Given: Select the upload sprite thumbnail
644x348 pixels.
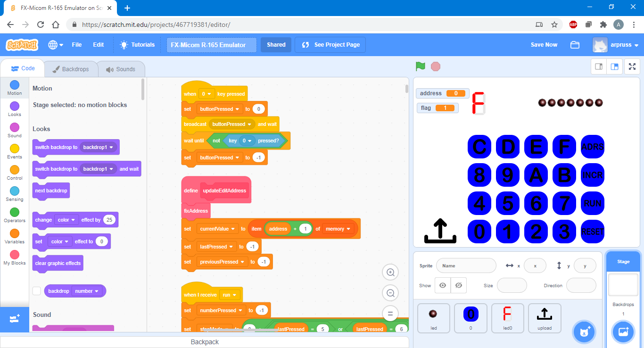Looking at the screenshot, I should [x=545, y=318].
